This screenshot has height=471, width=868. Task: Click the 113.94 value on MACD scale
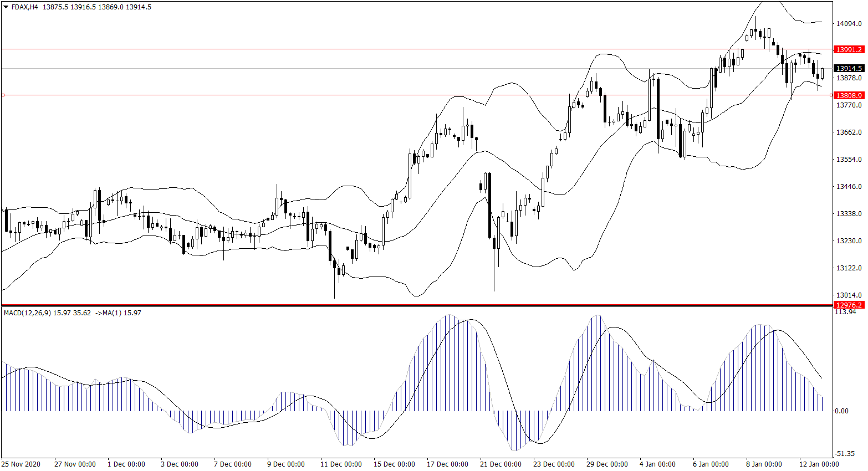[845, 312]
